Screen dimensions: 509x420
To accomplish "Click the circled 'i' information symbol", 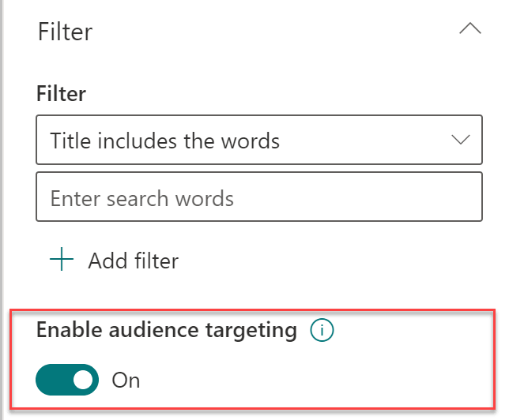I will (x=322, y=332).
